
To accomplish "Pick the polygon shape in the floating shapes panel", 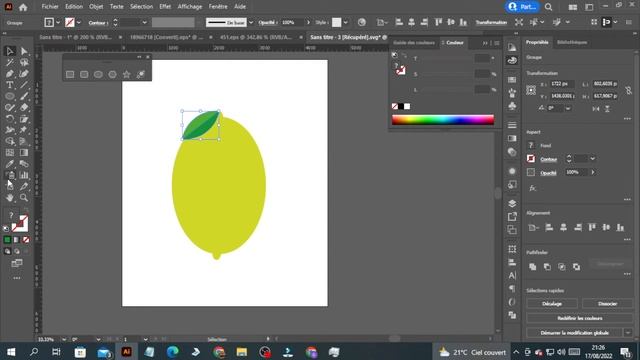I will (112, 74).
